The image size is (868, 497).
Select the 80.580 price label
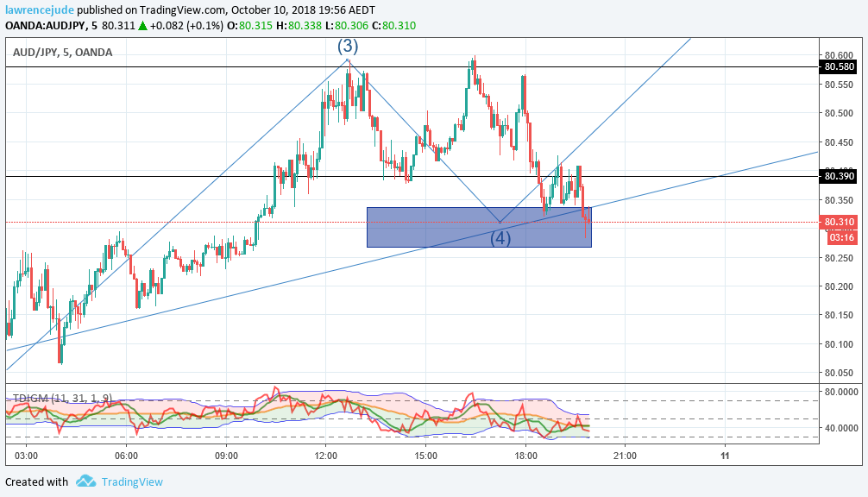[x=840, y=67]
